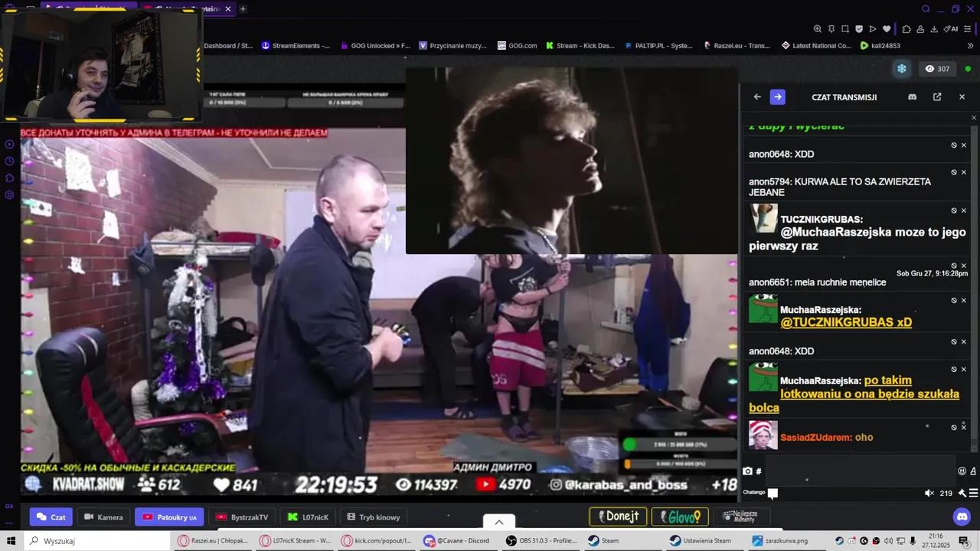
Task: Click the hashtag icon in chat input
Action: point(759,471)
